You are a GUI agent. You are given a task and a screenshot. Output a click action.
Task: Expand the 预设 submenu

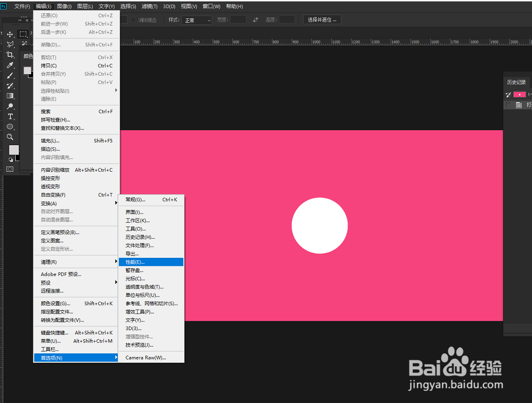pyautogui.click(x=77, y=283)
